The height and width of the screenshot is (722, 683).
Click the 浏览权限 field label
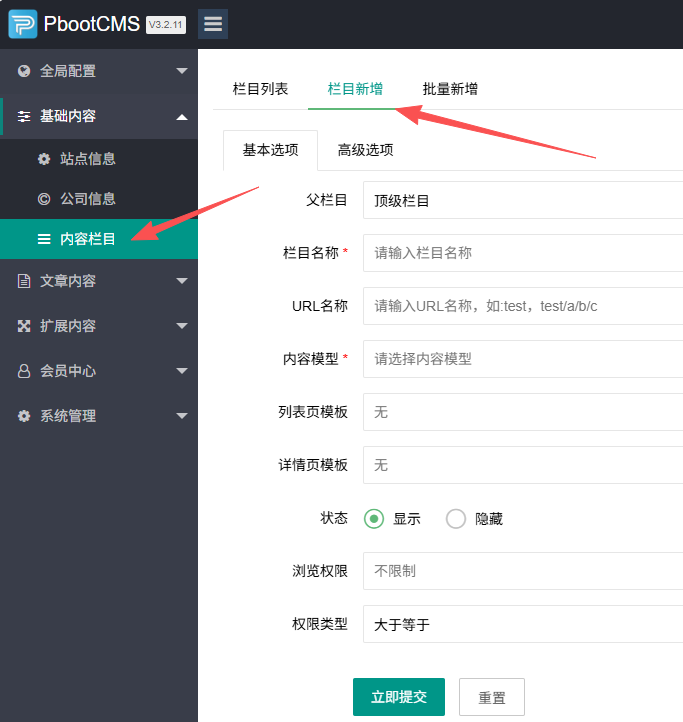point(320,571)
